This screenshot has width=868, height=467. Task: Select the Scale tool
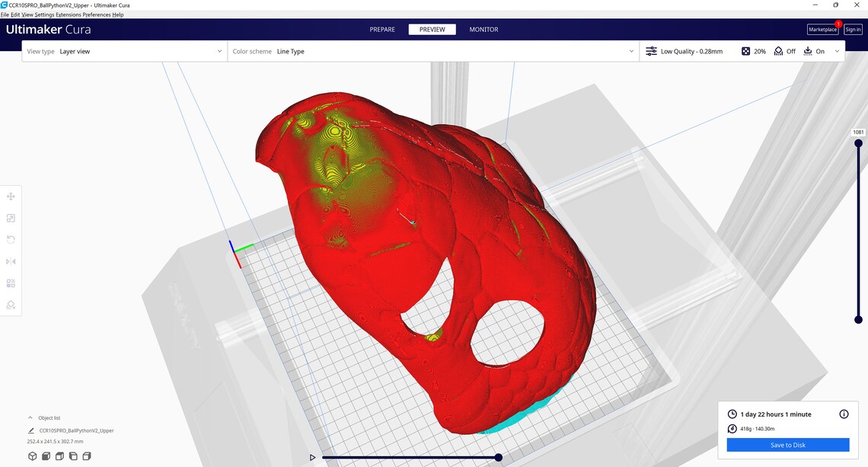point(11,218)
